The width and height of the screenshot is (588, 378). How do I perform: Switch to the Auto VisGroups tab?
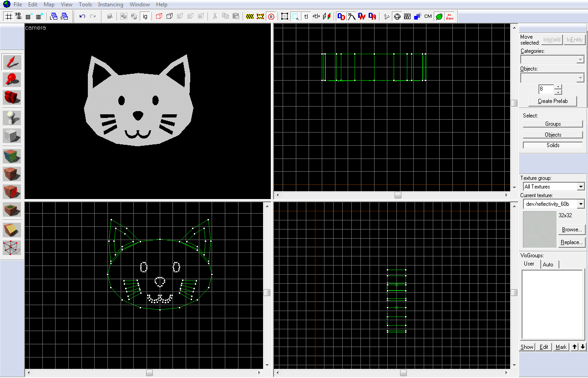click(548, 265)
